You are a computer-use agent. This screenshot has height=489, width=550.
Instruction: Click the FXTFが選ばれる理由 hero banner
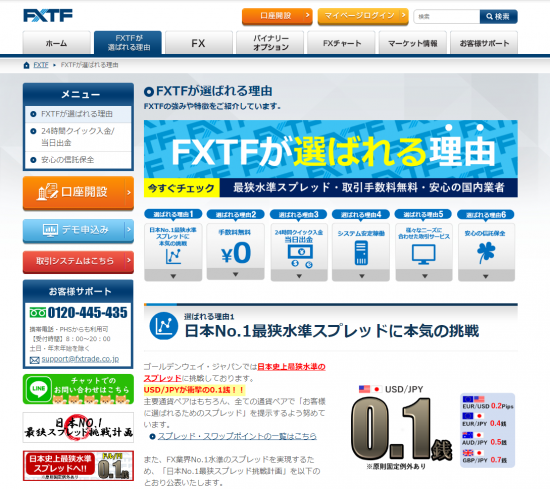[x=331, y=159]
